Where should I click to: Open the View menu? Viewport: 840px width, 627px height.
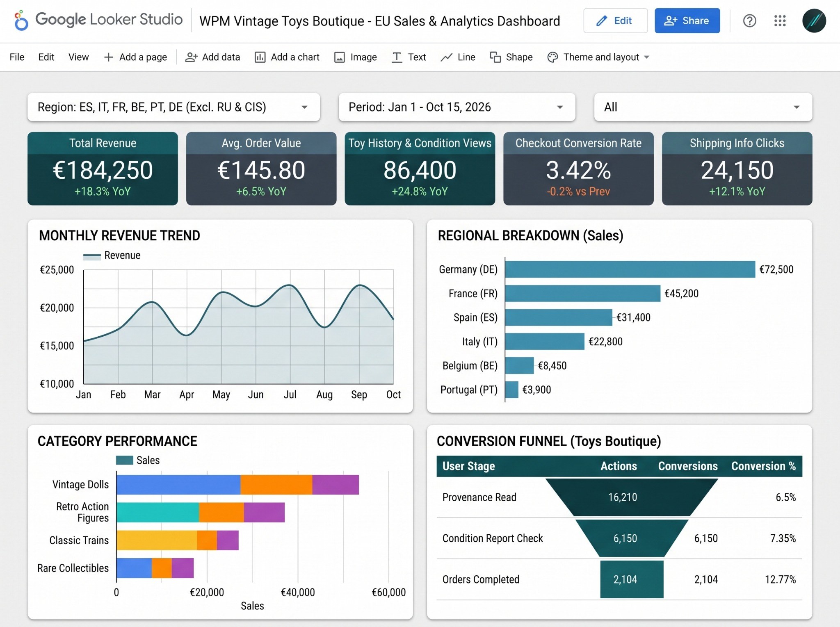tap(78, 57)
